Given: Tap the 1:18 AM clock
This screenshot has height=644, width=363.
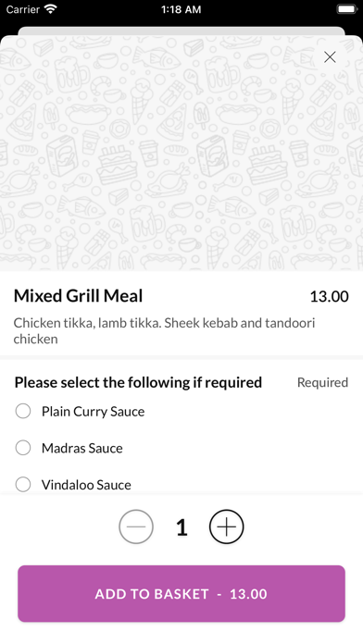Looking at the screenshot, I should [181, 9].
